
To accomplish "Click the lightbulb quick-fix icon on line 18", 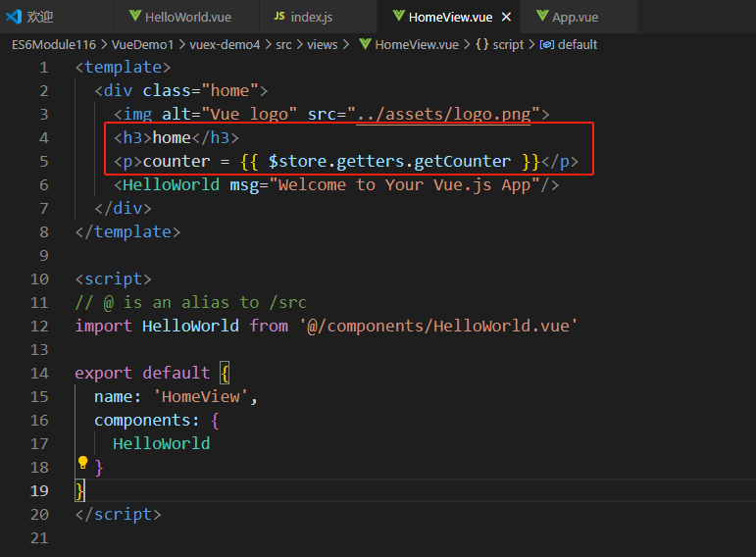I will [83, 463].
